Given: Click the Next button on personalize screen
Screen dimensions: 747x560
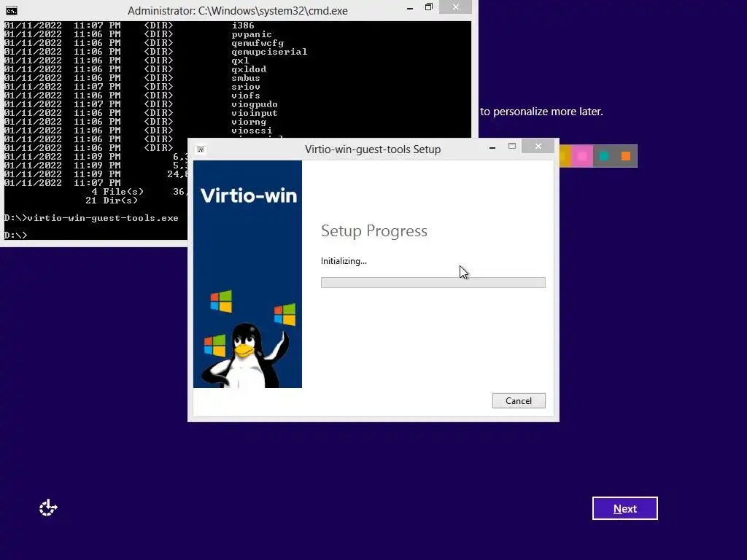Looking at the screenshot, I should [624, 508].
